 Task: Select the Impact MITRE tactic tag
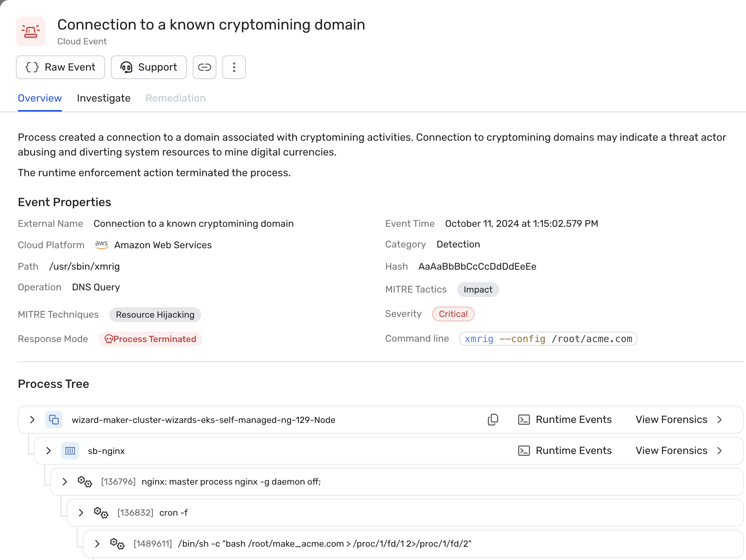point(478,290)
